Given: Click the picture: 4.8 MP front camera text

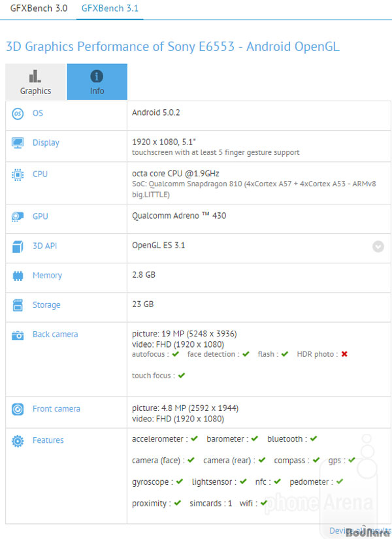Looking at the screenshot, I should [185, 408].
